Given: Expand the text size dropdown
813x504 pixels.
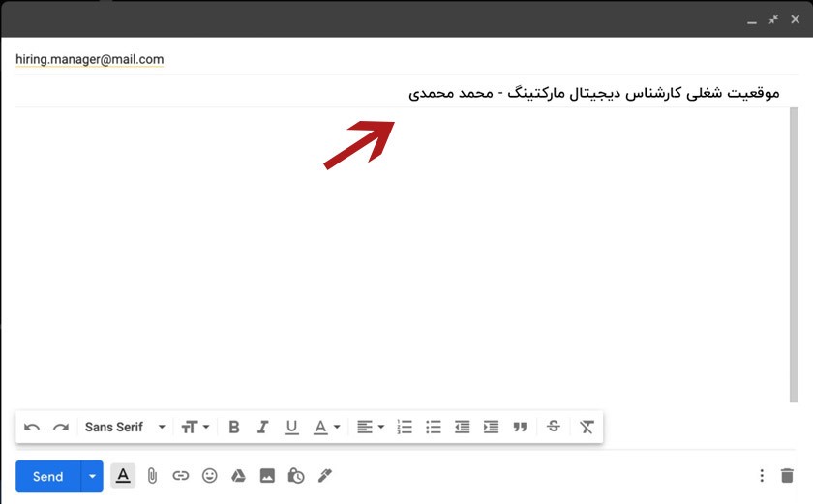Looking at the screenshot, I should (x=196, y=427).
